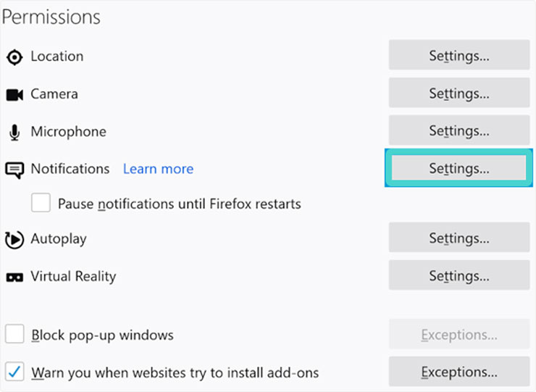Open add-ons install Exceptions button

(x=459, y=372)
